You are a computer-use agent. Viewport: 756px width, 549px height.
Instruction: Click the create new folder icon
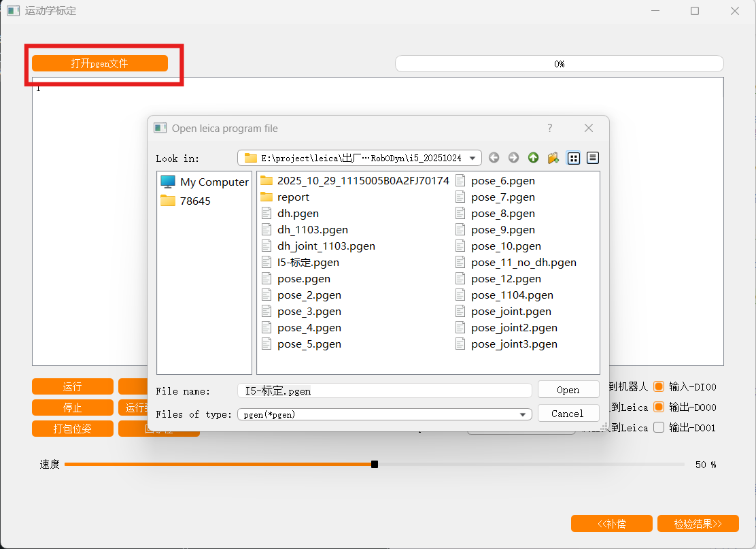[553, 157]
